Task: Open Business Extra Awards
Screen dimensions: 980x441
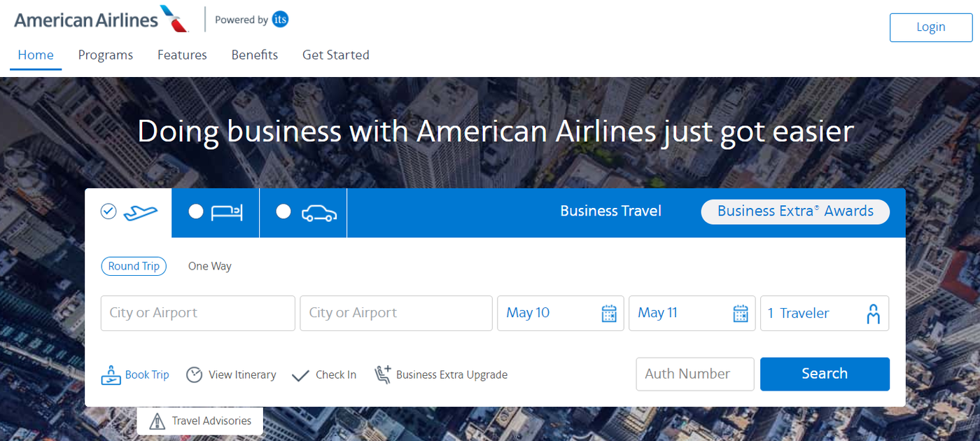Action: (795, 211)
